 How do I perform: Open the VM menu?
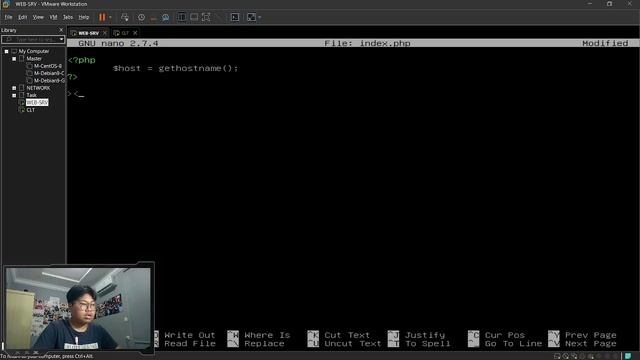[53, 17]
